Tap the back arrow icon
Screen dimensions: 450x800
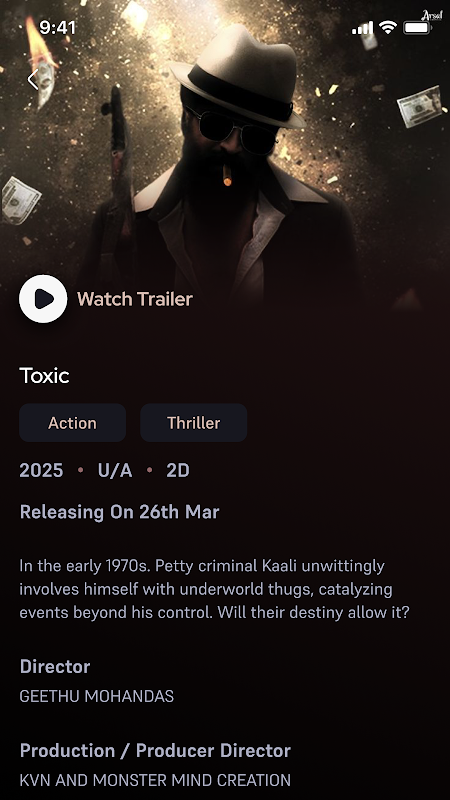[33, 80]
